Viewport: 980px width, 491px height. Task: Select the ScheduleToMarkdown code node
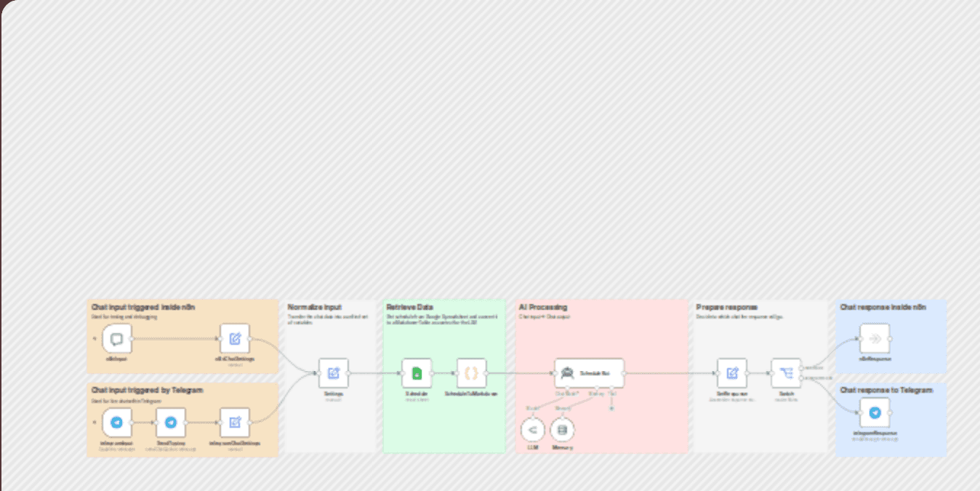pos(471,373)
